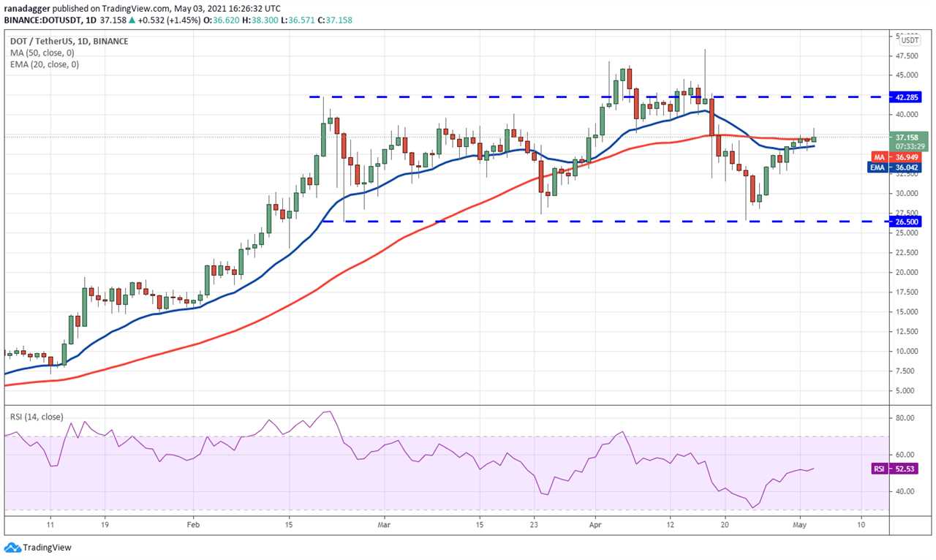Click the USDT currency label on price axis
The width and height of the screenshot is (936, 560).
click(x=910, y=39)
